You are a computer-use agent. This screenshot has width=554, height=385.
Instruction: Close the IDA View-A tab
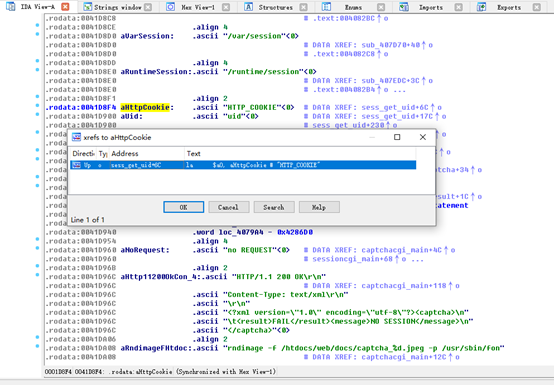click(x=65, y=6)
